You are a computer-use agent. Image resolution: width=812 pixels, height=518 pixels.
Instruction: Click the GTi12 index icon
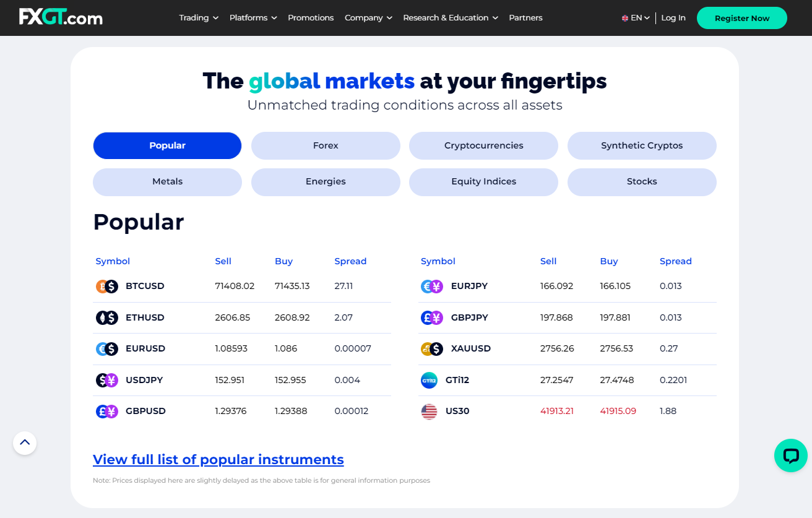point(429,380)
